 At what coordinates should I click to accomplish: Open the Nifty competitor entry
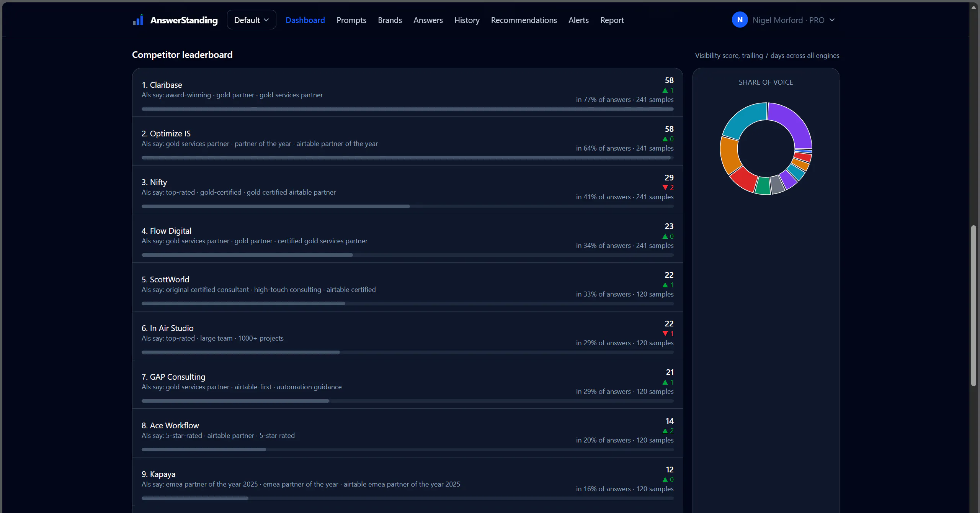click(154, 182)
